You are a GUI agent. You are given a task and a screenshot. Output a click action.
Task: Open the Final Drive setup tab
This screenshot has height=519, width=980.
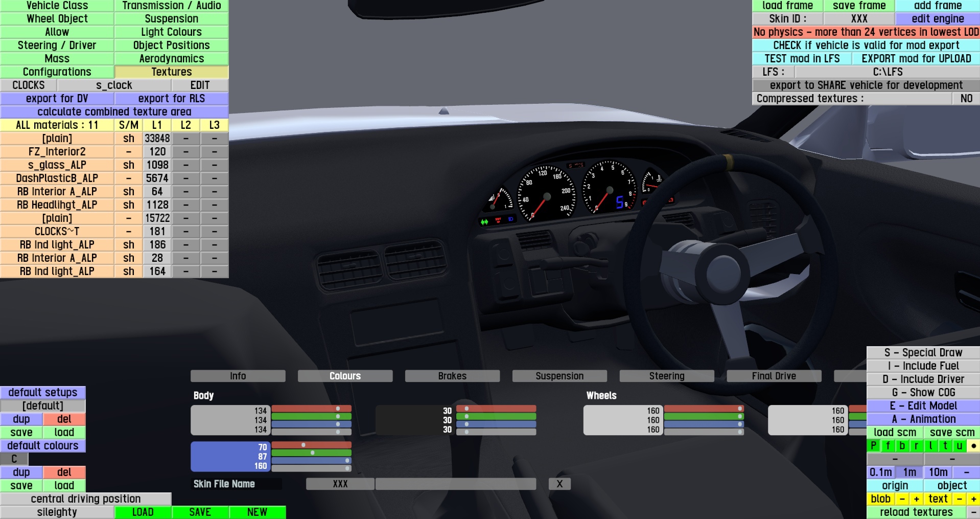[774, 376]
